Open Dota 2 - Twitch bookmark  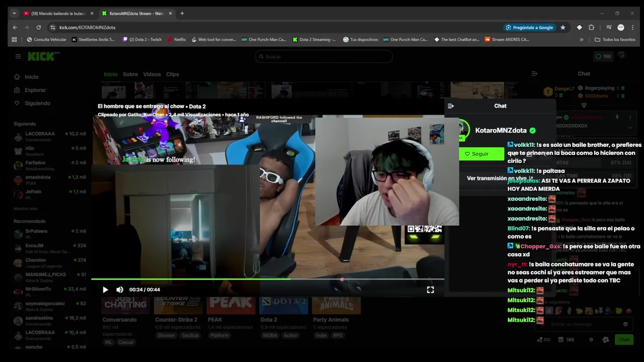coord(142,39)
